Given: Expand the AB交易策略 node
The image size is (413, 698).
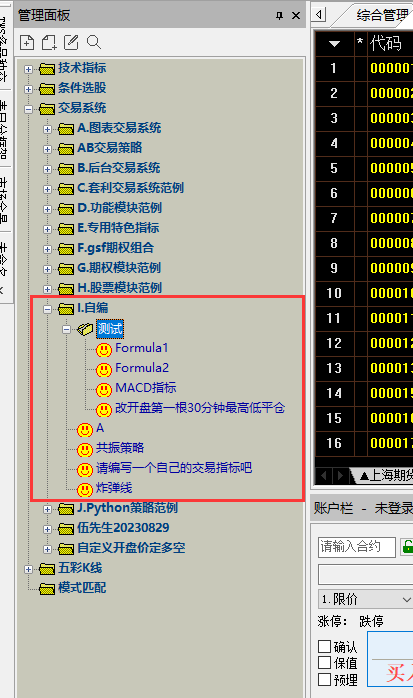Looking at the screenshot, I should coord(48,149).
